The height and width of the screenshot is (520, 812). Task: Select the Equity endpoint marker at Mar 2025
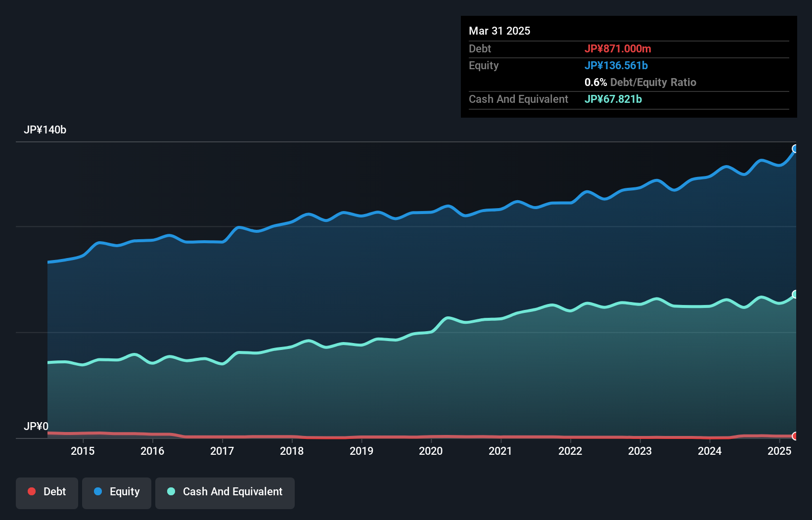coord(795,149)
